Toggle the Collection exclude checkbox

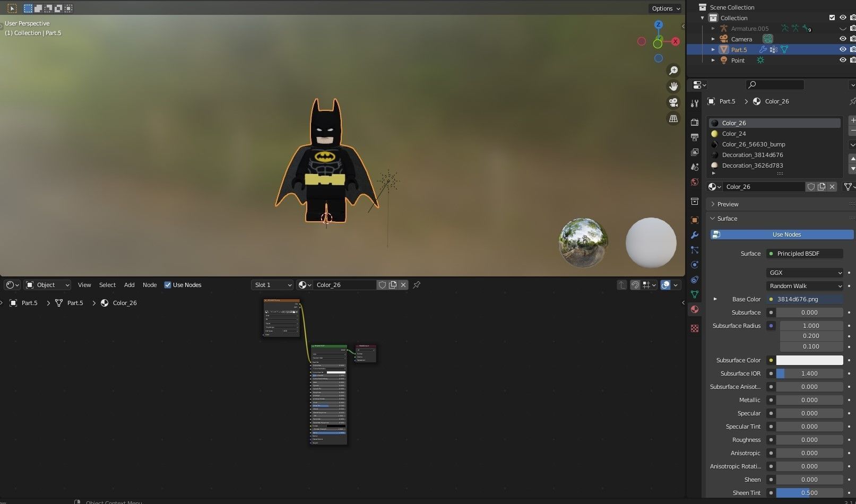coord(832,18)
